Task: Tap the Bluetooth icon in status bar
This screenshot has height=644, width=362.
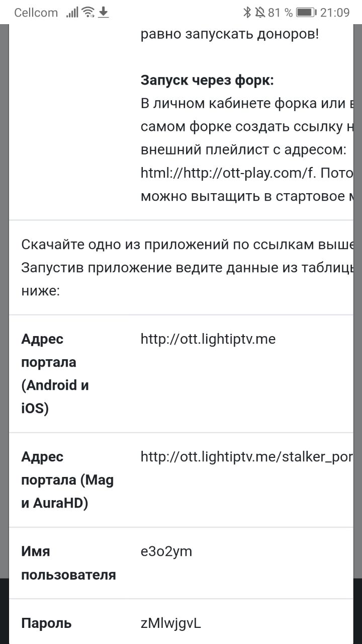Action: 247,13
